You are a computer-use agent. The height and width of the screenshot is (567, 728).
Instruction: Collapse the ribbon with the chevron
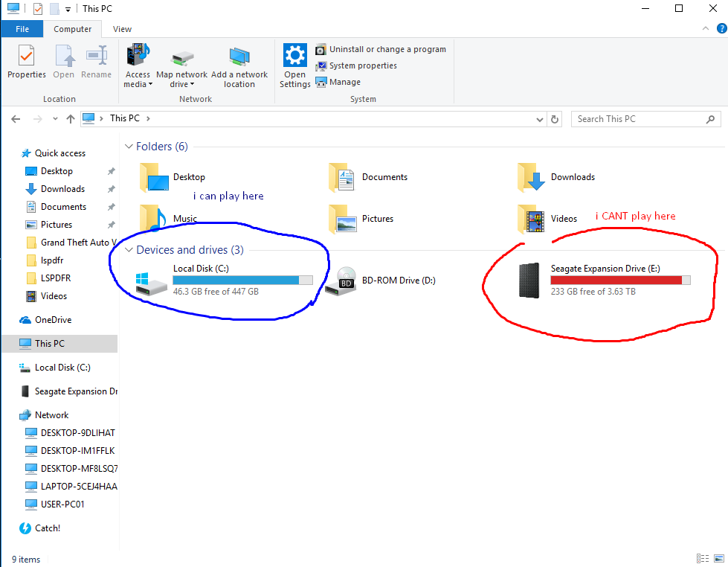pyautogui.click(x=705, y=29)
